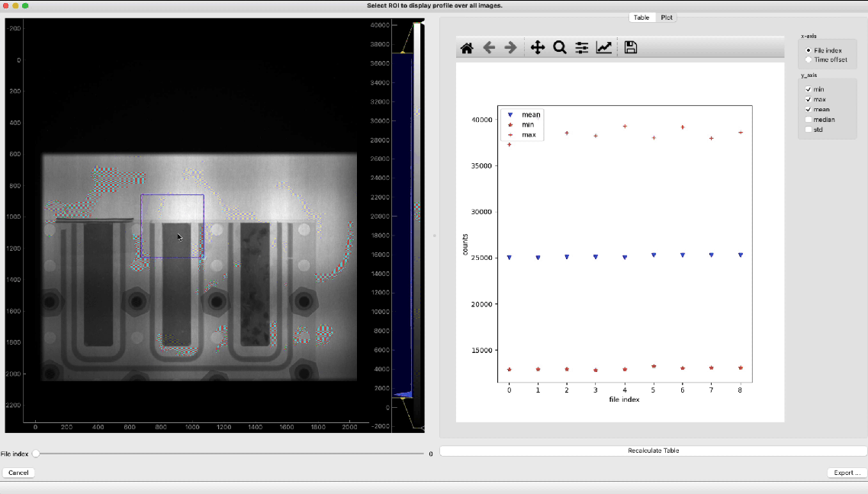Open the Configure subplots sliders icon
The image size is (868, 494).
click(581, 48)
